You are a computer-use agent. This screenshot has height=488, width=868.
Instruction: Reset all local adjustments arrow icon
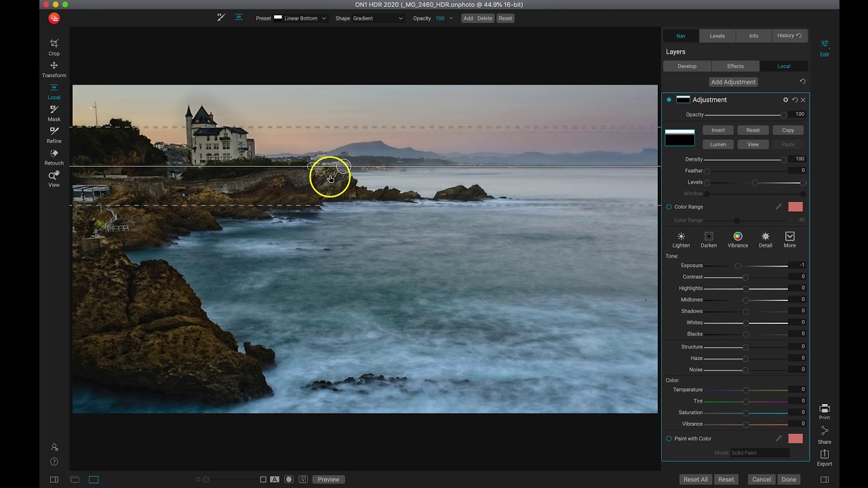802,81
